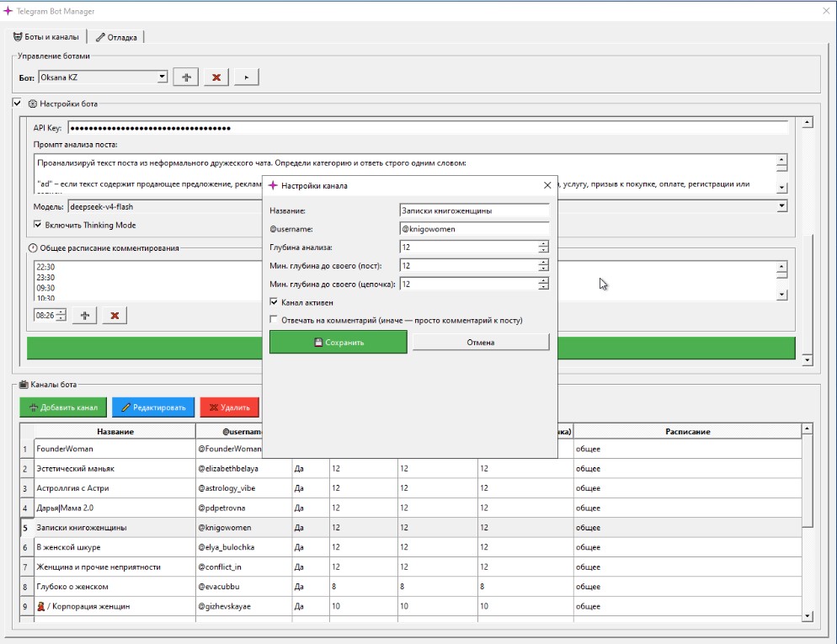Close the Telegram Bot Manager window
Viewport: 837px width, 644px height.
(826, 11)
